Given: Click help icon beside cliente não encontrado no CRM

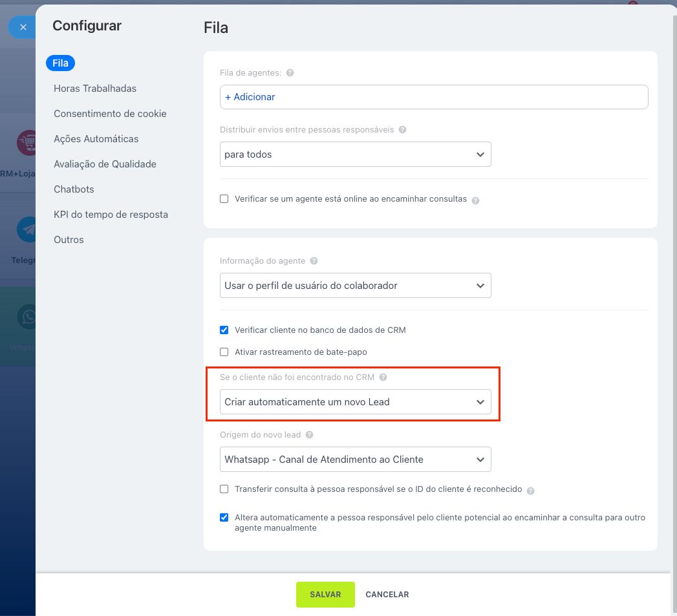Looking at the screenshot, I should pyautogui.click(x=383, y=377).
